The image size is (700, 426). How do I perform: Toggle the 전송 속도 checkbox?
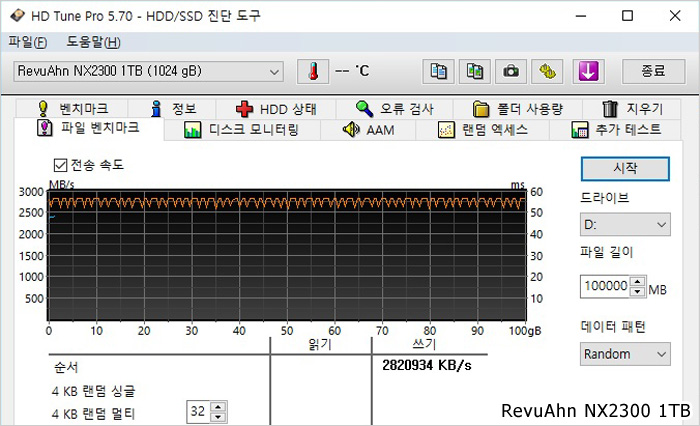pyautogui.click(x=60, y=165)
